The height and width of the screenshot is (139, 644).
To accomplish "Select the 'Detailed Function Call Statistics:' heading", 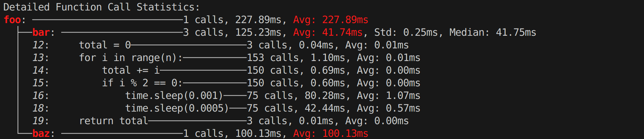I will pos(101,7).
